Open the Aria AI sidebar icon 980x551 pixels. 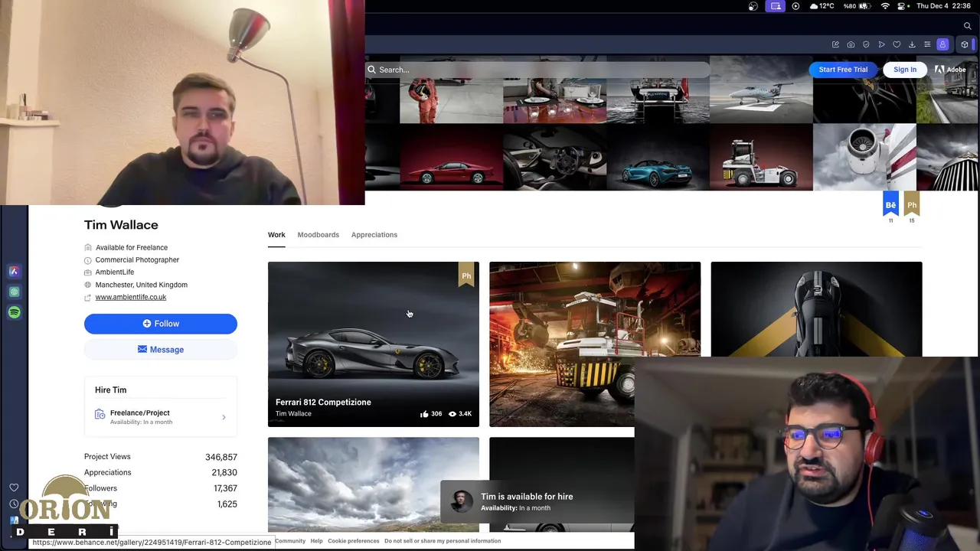click(14, 271)
